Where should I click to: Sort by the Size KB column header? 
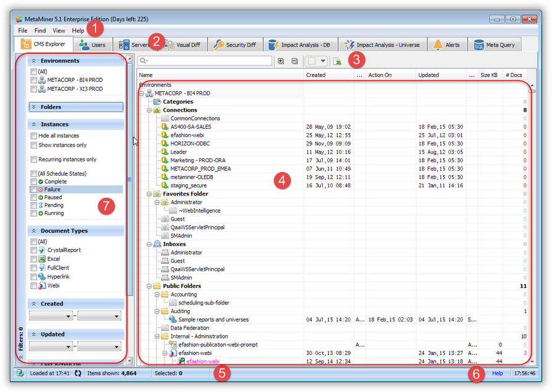coord(490,75)
